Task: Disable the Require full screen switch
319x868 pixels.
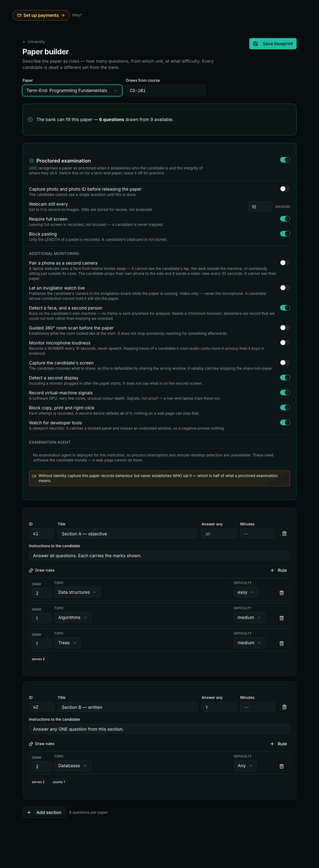Action: 285,219
